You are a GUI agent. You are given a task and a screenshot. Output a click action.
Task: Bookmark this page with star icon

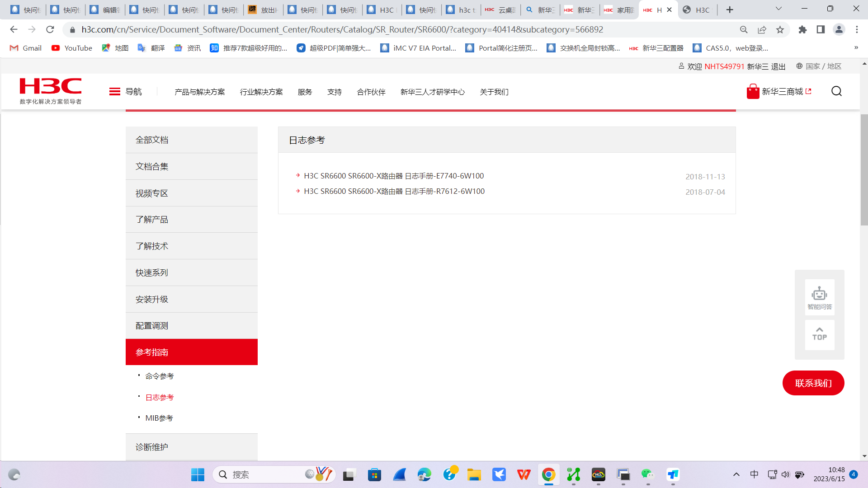coord(780,30)
